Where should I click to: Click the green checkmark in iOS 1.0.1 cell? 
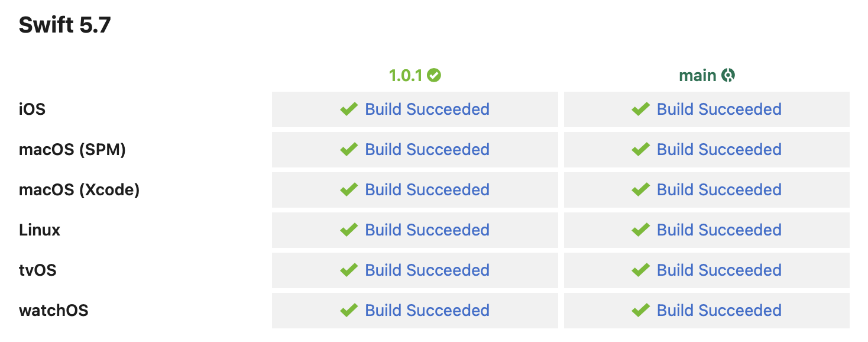(x=348, y=109)
